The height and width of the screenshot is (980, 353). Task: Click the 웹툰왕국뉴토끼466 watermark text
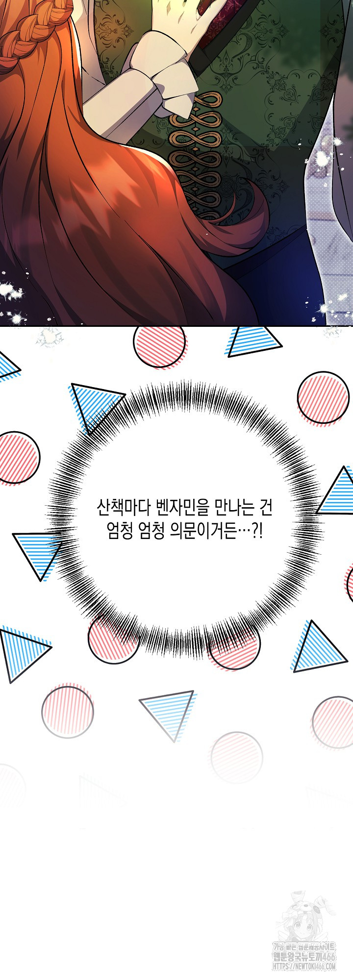[x=304, y=957]
